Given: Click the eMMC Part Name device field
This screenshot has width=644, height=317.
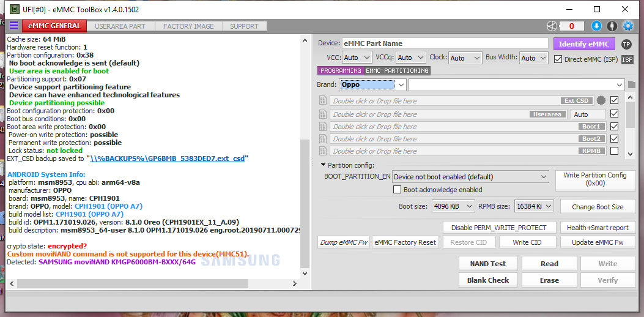Looking at the screenshot, I should 445,43.
